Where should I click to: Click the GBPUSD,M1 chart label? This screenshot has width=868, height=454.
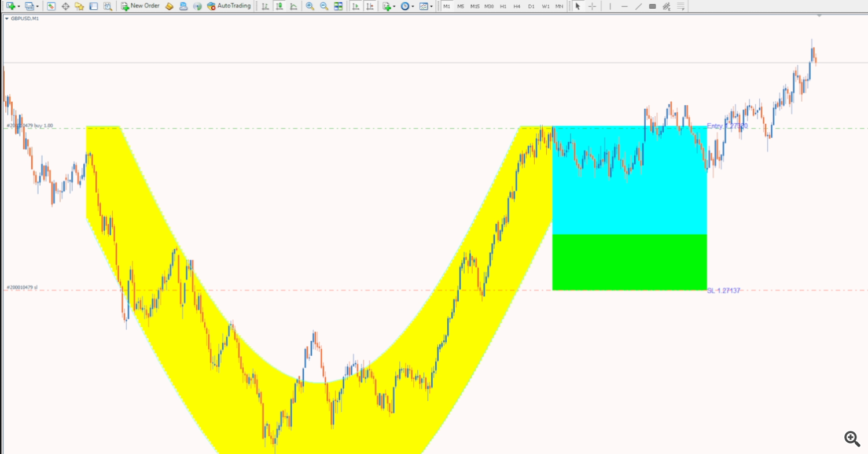click(x=25, y=19)
